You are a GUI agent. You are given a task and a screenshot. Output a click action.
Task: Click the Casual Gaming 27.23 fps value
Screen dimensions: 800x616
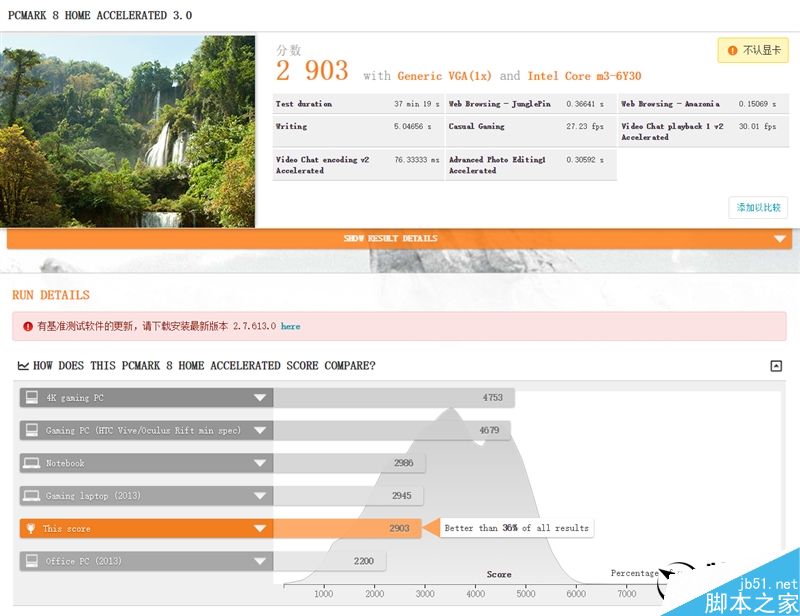585,126
